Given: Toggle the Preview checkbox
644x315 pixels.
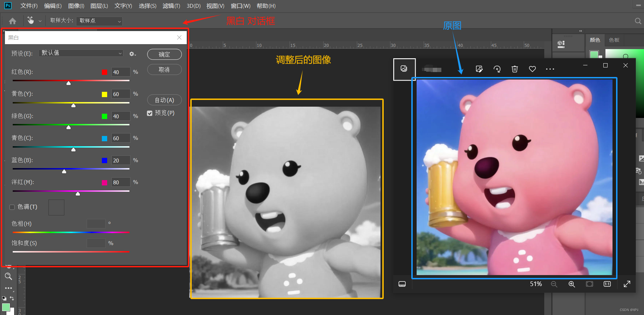Looking at the screenshot, I should [x=150, y=113].
